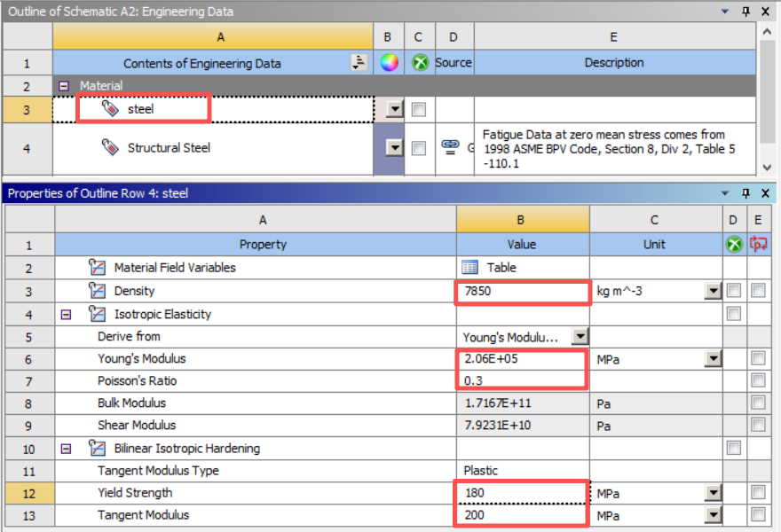The width and height of the screenshot is (781, 532).
Task: Click the Property column header
Action: coord(256,245)
